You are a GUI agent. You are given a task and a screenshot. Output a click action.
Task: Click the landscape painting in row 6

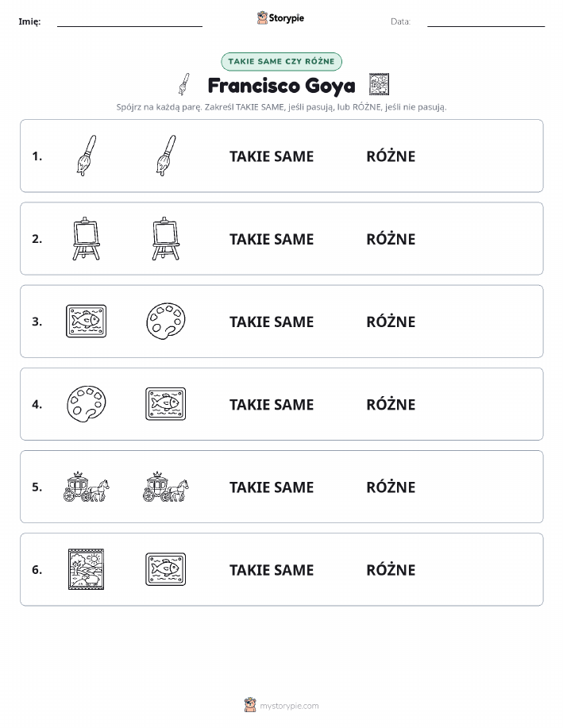pyautogui.click(x=87, y=569)
